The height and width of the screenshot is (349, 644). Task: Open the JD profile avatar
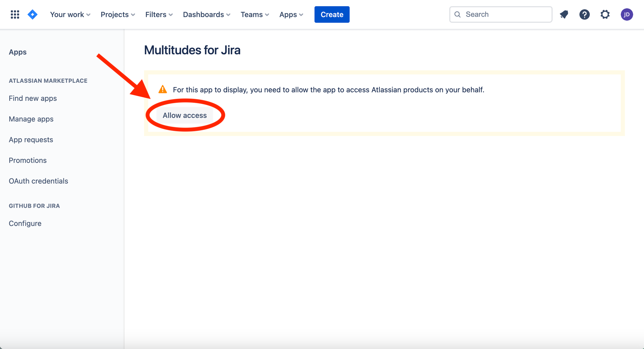627,14
